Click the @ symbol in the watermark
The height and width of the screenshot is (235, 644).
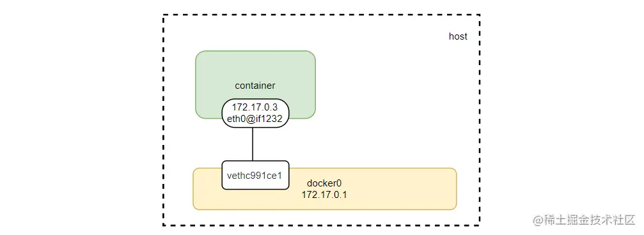(538, 221)
